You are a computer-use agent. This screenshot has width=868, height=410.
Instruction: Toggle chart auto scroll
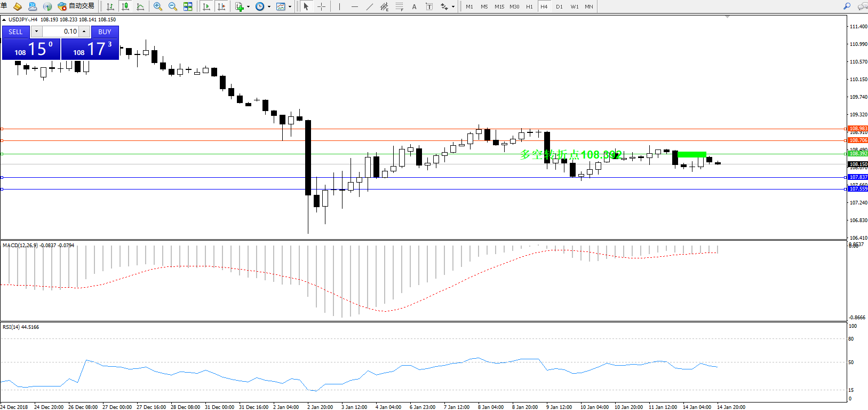tap(206, 6)
